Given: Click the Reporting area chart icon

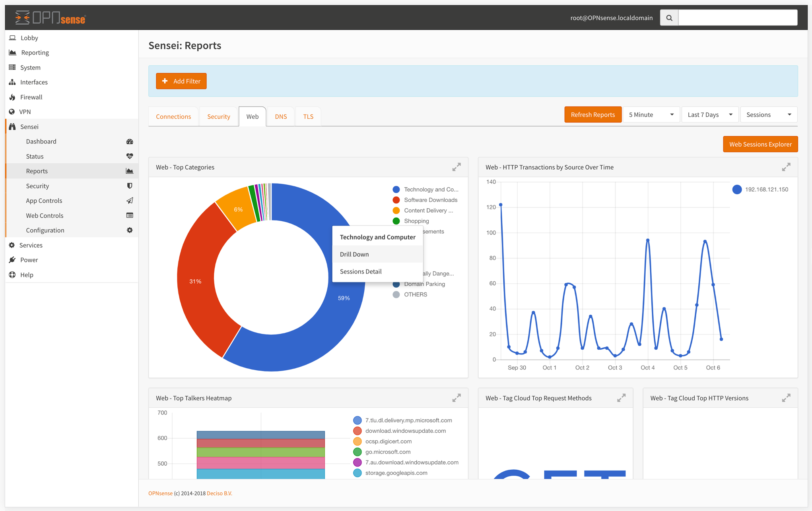Looking at the screenshot, I should click(13, 52).
